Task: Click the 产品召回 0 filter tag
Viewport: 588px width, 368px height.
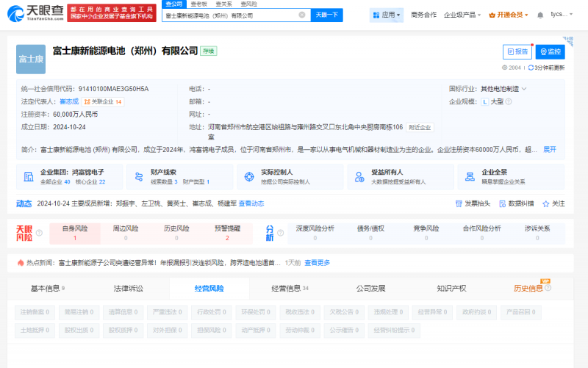Action: point(521,312)
